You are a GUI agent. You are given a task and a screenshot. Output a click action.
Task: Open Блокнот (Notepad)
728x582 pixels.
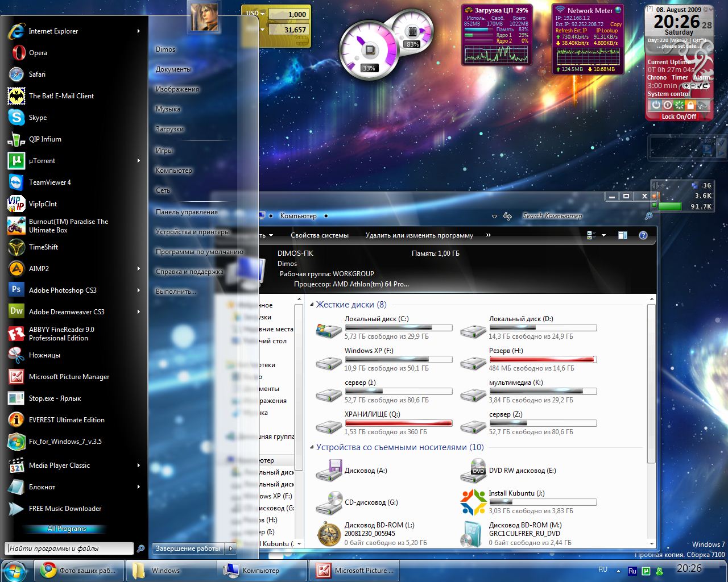click(74, 487)
